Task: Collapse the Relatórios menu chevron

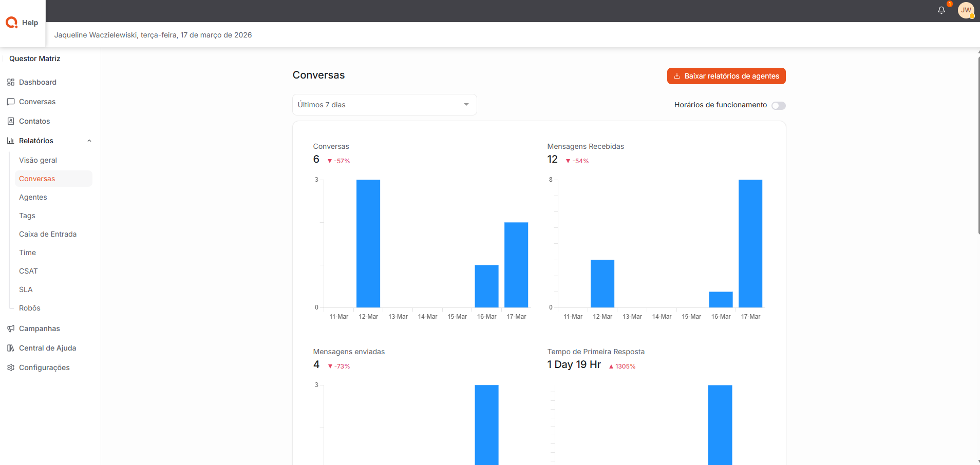Action: 89,141
